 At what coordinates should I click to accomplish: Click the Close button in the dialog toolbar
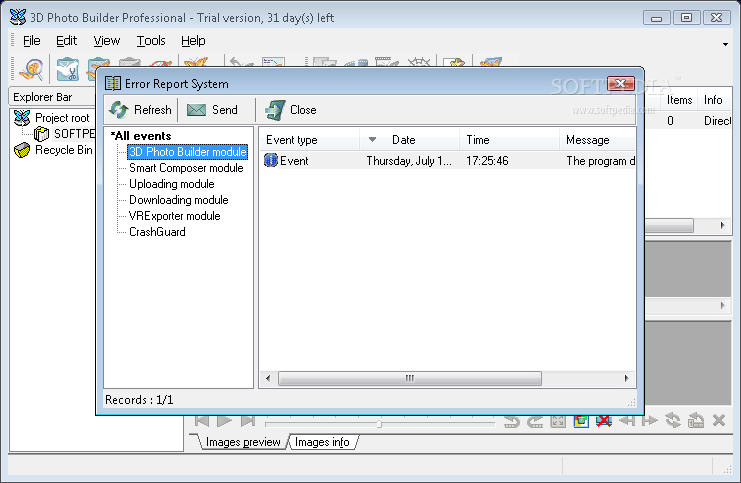290,110
